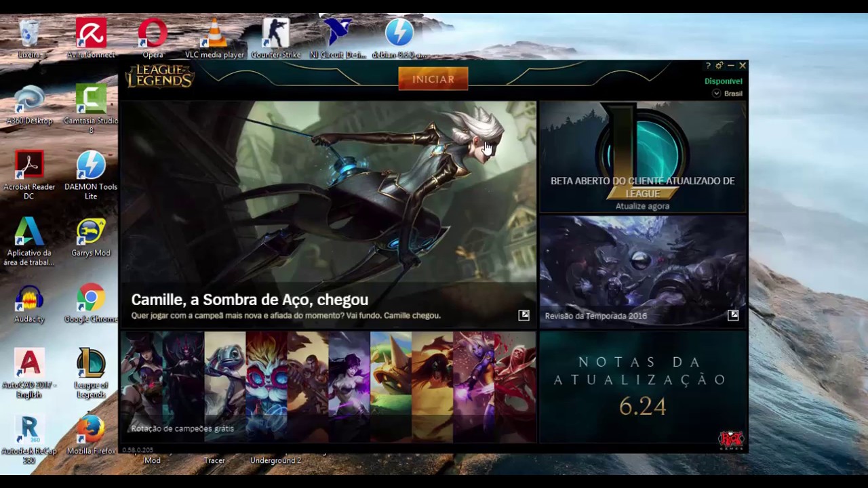Select Fizz portrait in free rotation
868x488 pixels.
[225, 386]
